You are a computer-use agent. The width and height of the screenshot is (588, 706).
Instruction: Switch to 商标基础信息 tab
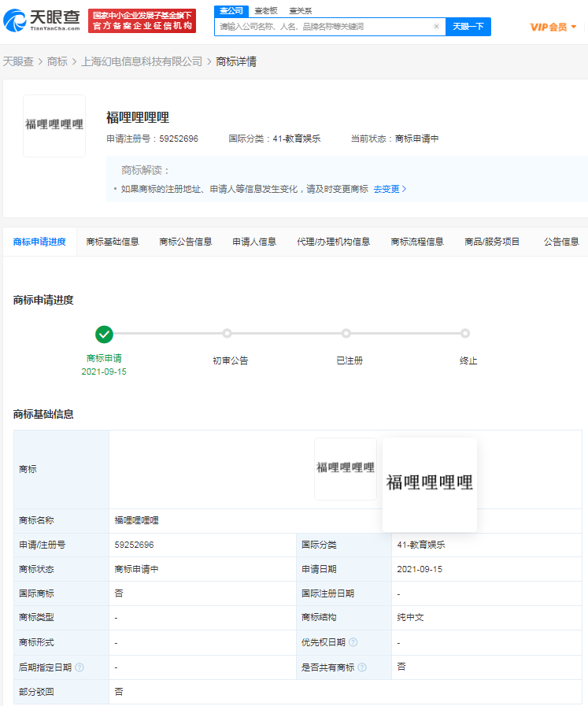coord(113,242)
